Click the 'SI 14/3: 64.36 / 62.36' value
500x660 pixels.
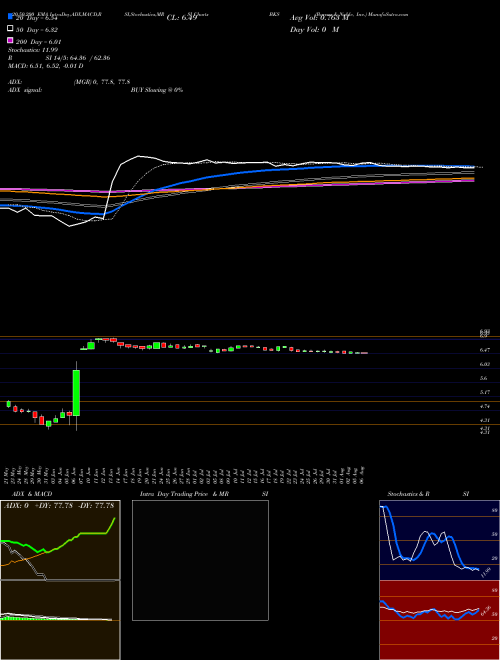tap(78, 58)
